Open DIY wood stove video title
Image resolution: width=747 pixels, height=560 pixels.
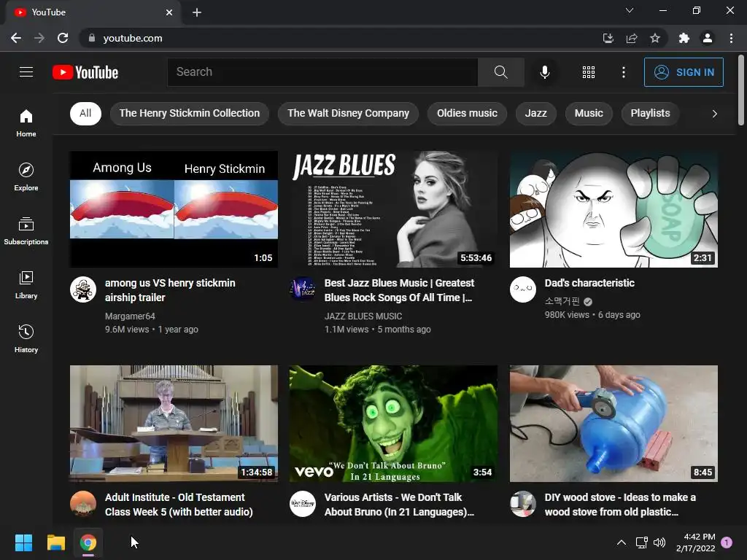point(620,505)
